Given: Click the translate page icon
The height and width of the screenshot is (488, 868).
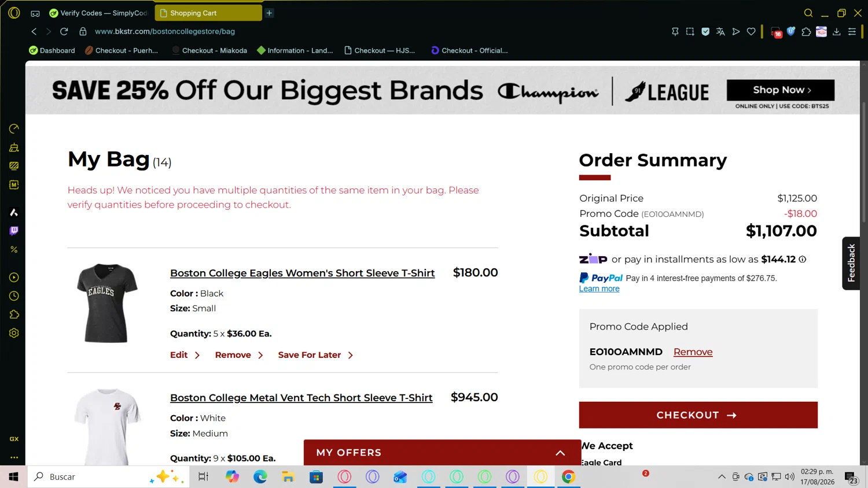Looking at the screenshot, I should [x=720, y=32].
